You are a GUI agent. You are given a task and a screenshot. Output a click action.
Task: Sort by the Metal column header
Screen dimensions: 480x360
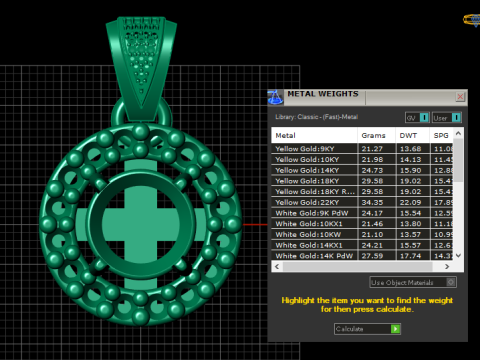click(x=314, y=135)
